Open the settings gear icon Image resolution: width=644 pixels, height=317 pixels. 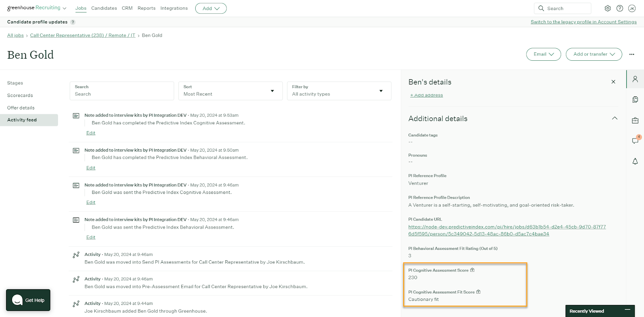tap(607, 8)
